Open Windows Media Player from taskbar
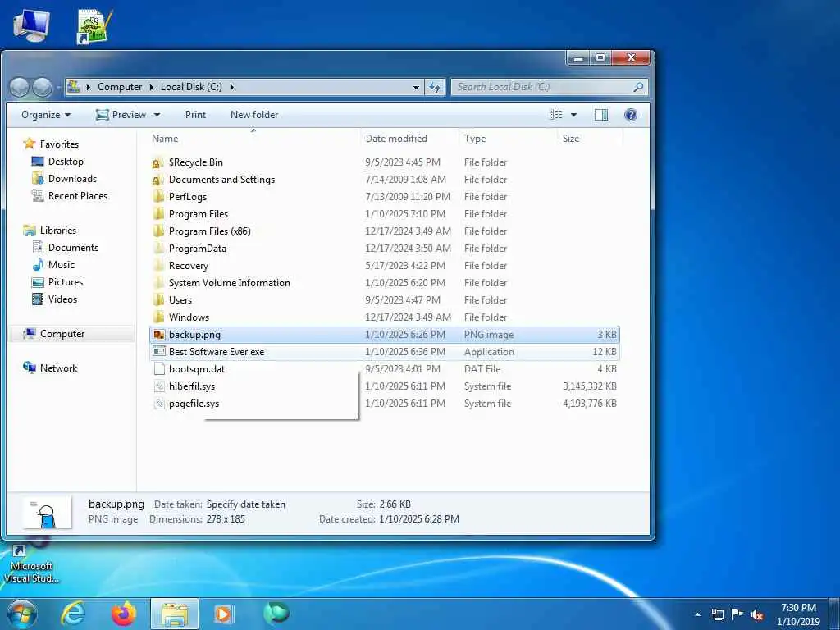840x630 pixels. [x=224, y=614]
